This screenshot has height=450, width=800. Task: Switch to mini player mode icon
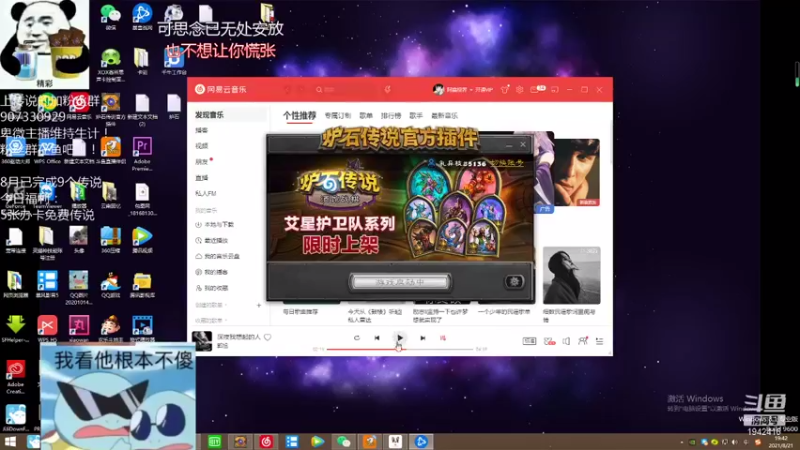(555, 89)
